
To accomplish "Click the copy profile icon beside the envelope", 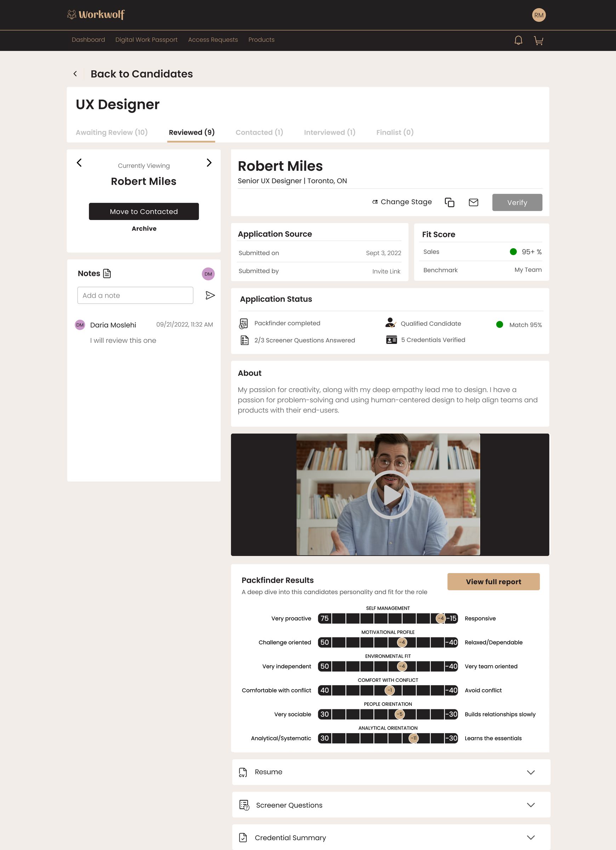I will pyautogui.click(x=449, y=202).
